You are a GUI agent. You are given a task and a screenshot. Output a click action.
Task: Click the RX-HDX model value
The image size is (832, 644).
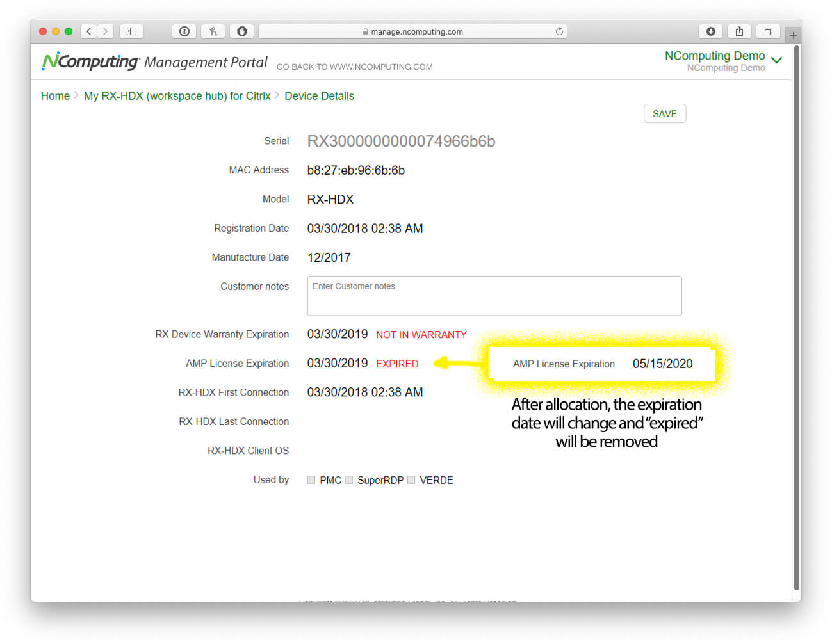click(330, 199)
